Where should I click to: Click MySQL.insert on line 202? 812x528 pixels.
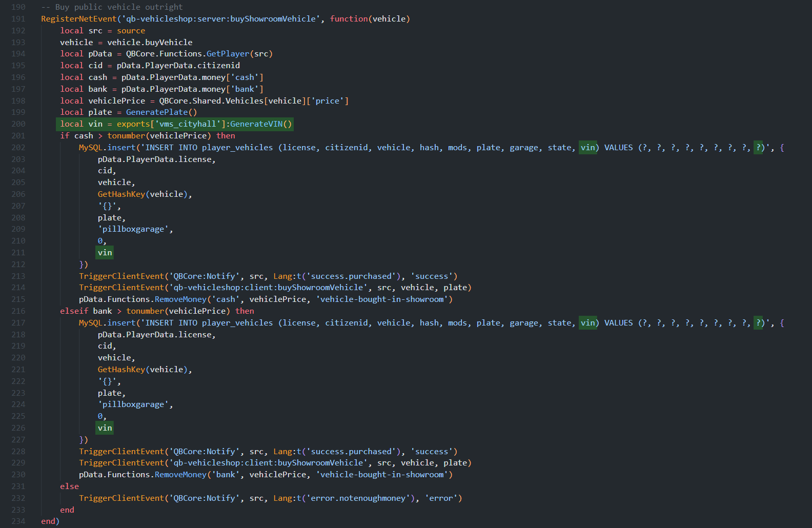tap(107, 148)
